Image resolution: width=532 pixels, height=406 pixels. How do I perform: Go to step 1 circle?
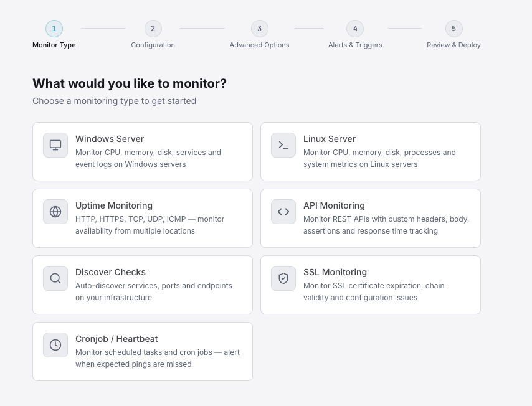click(54, 29)
